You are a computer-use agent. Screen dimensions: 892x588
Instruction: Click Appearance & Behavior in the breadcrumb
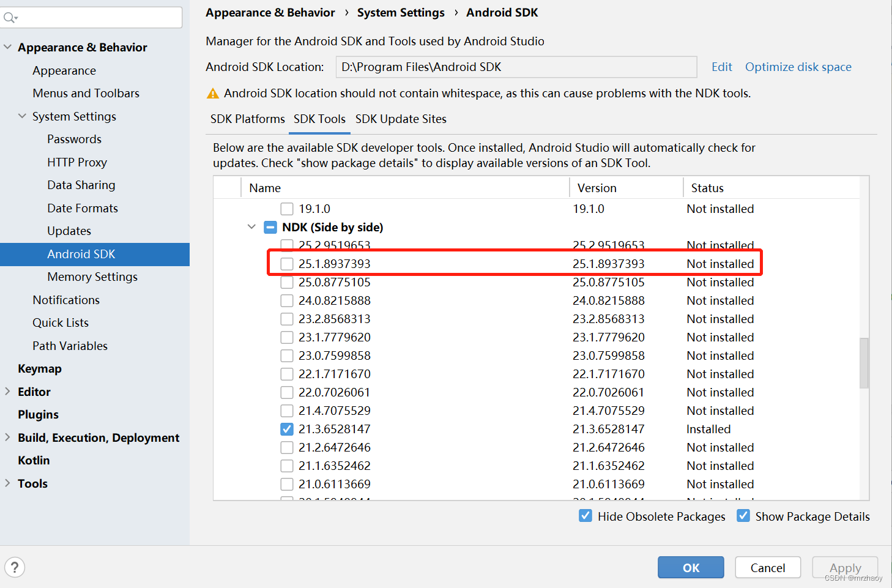coord(270,12)
